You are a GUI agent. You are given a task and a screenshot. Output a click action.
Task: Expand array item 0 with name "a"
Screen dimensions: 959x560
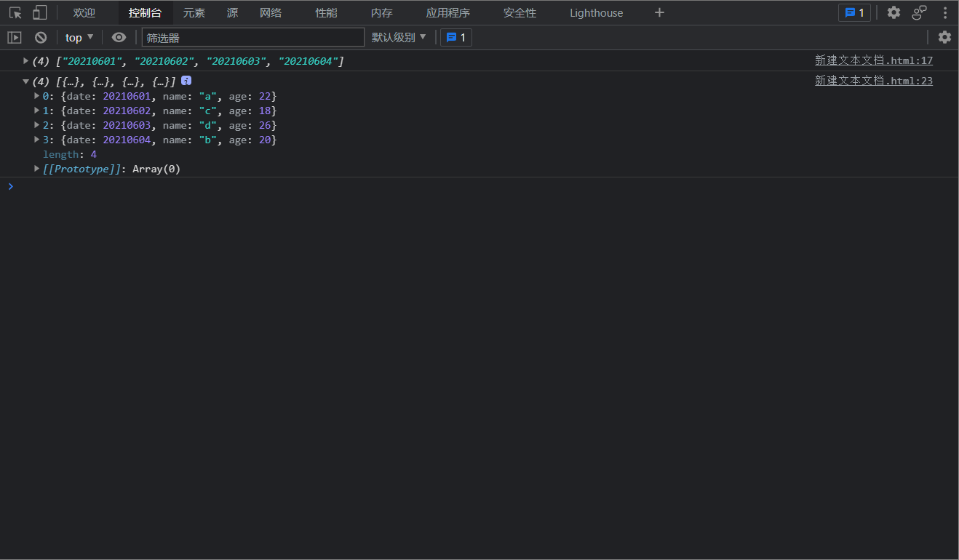coord(37,96)
